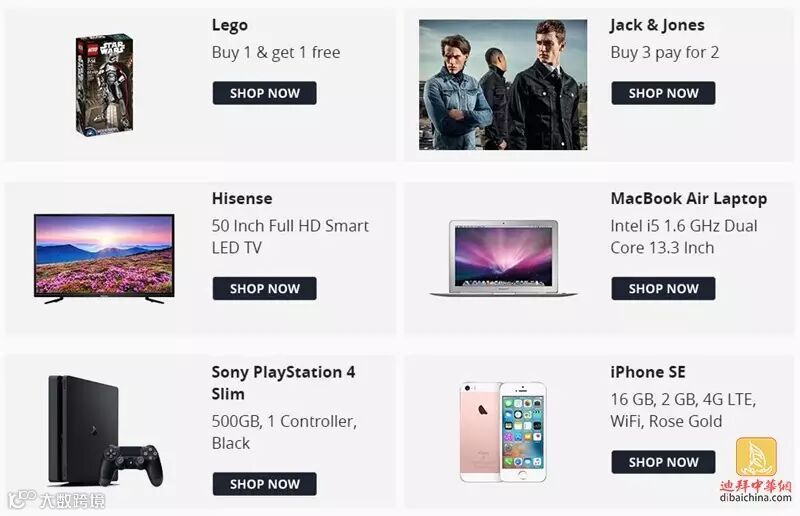
Task: Click the Jack & Jones SHOP NOW button
Action: tap(663, 93)
